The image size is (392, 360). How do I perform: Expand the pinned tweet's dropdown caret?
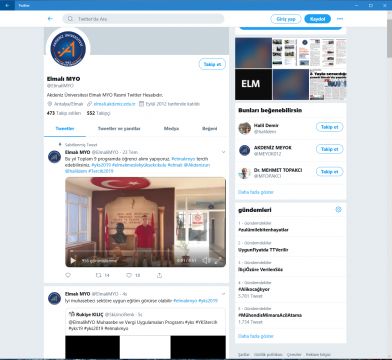click(x=223, y=152)
